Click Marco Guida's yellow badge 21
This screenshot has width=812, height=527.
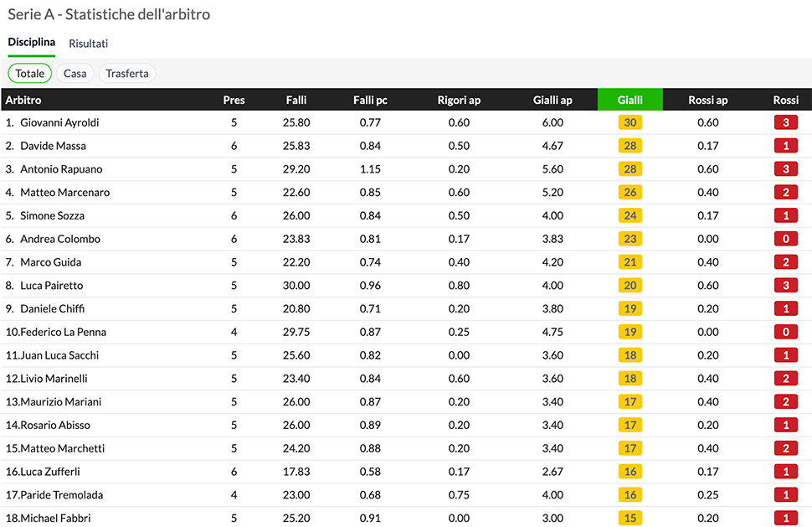[630, 262]
